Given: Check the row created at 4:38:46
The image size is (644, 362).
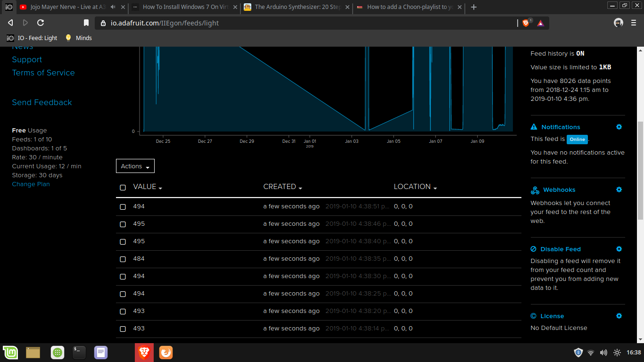Looking at the screenshot, I should [x=123, y=224].
